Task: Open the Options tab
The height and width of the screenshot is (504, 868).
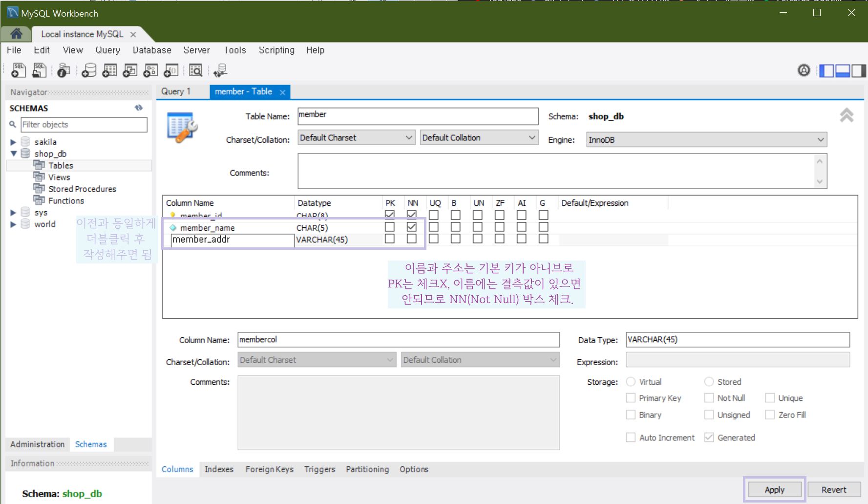Action: coord(414,469)
